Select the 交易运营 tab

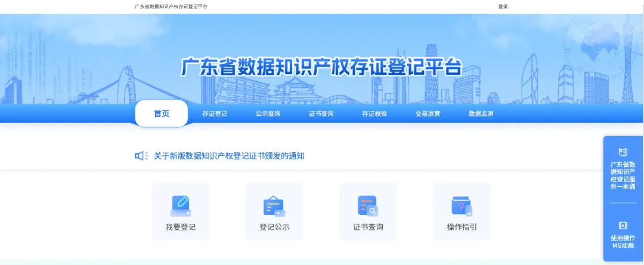tap(428, 113)
